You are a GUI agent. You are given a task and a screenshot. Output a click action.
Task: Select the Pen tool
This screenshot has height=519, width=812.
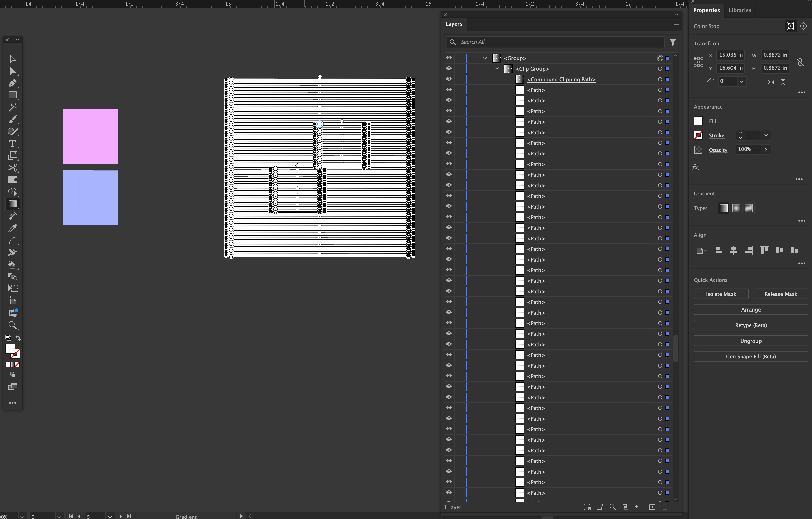point(12,83)
